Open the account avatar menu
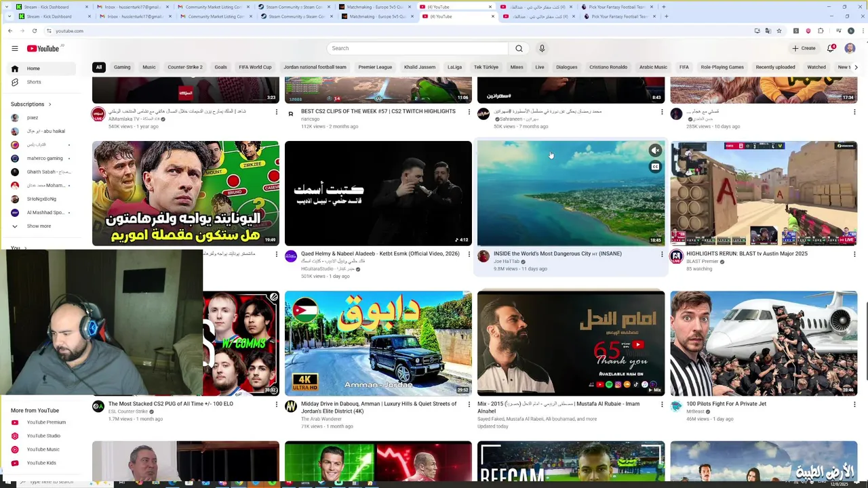Screen dimensions: 868x488 [850, 48]
